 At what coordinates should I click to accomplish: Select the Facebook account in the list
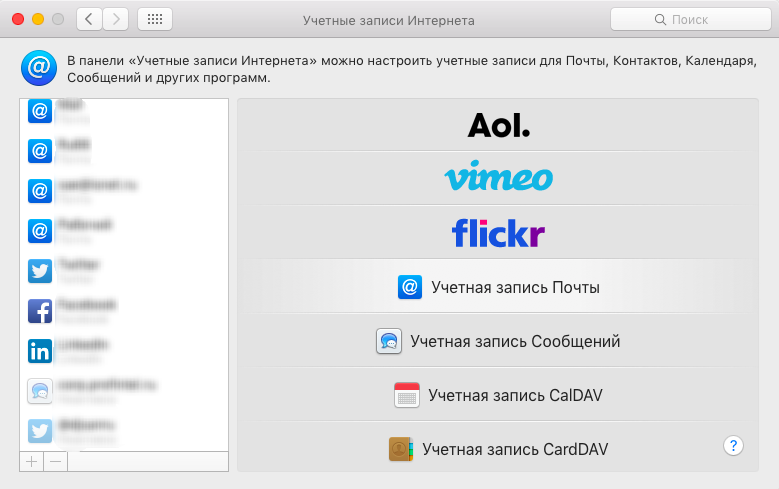124,311
